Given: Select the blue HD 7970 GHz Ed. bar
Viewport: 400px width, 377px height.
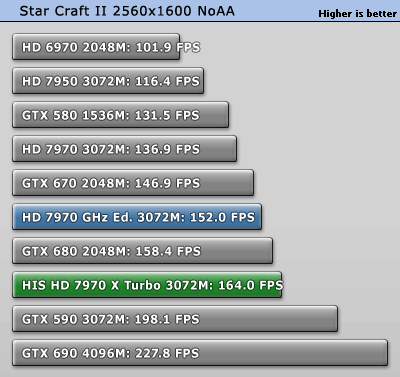Looking at the screenshot, I should 137,217.
